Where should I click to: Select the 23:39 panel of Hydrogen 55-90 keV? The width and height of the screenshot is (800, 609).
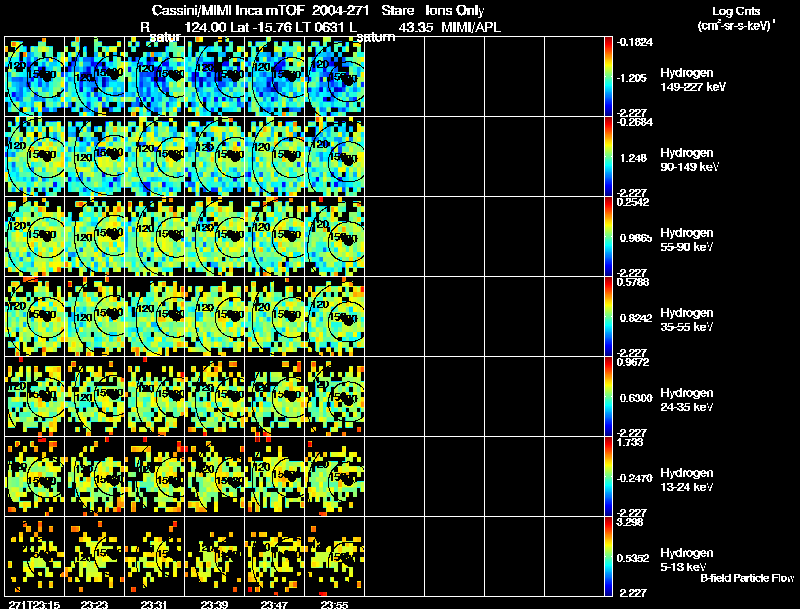(215, 237)
